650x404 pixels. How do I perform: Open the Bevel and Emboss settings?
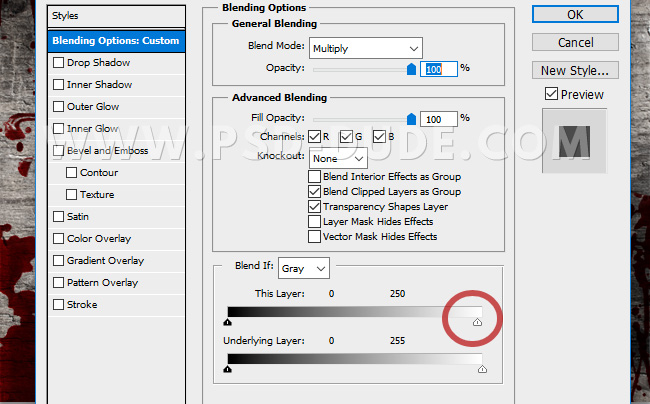pyautogui.click(x=107, y=151)
